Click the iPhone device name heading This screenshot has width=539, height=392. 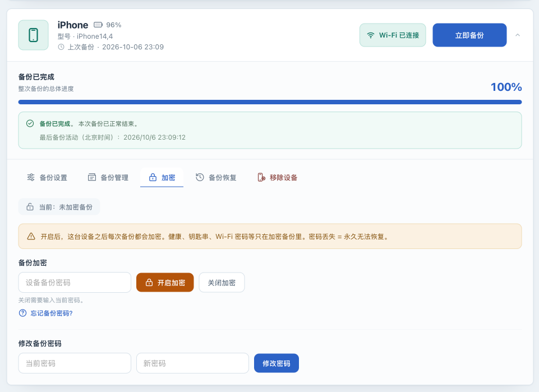(73, 25)
